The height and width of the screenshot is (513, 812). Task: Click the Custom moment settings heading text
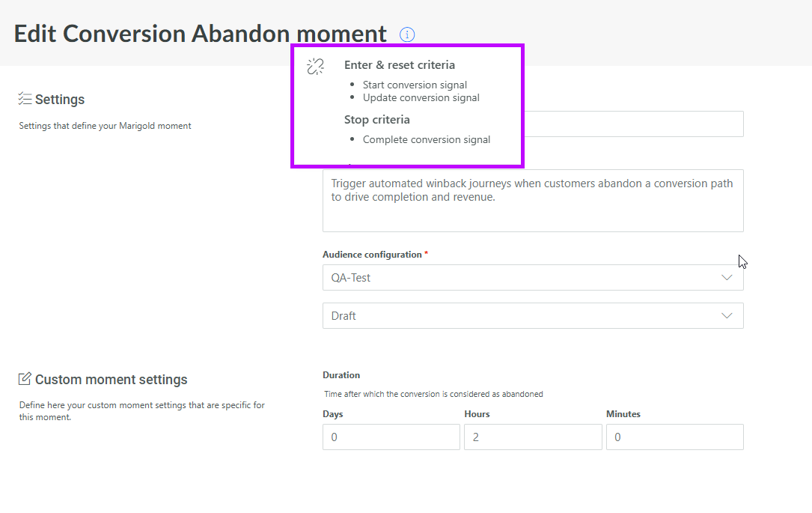point(111,380)
